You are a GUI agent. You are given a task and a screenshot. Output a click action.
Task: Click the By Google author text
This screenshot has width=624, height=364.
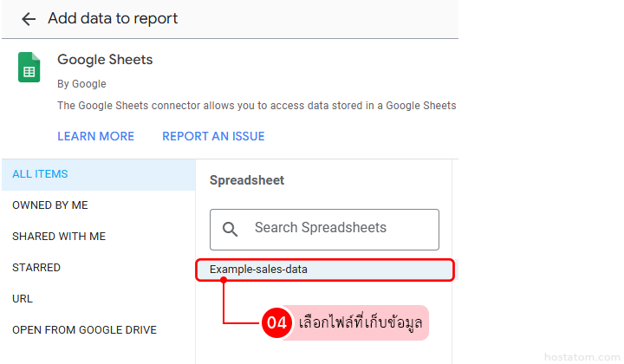coord(81,84)
